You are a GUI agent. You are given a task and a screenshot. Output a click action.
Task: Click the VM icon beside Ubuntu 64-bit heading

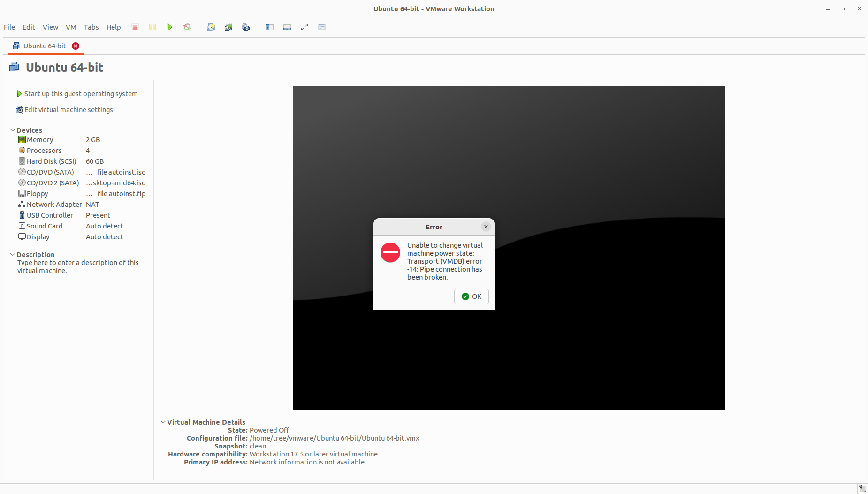tap(14, 67)
